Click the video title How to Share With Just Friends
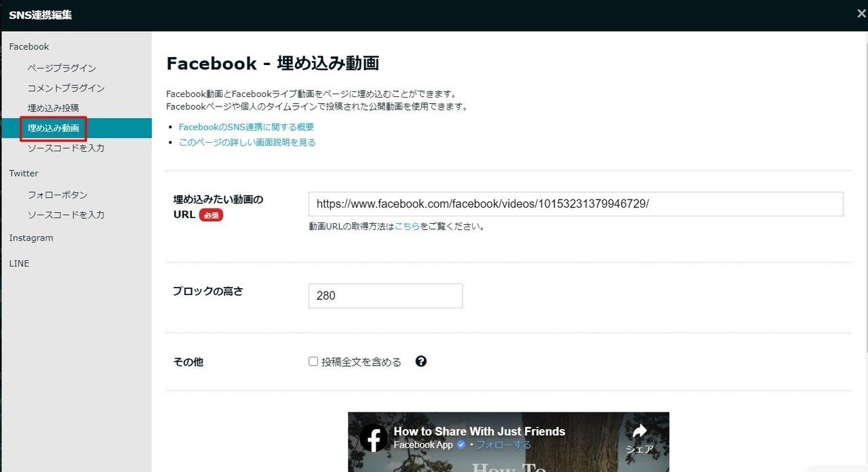Viewport: 868px width, 472px height. (479, 431)
